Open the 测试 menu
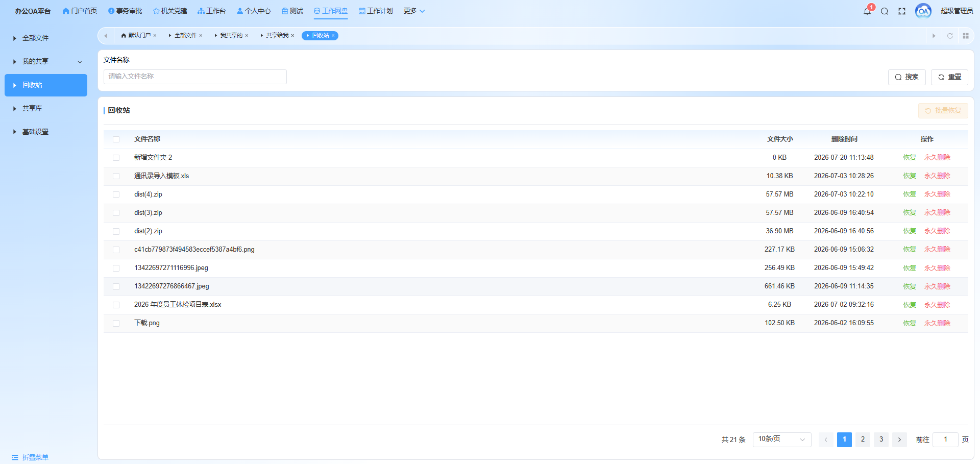The image size is (980, 464). pyautogui.click(x=292, y=11)
